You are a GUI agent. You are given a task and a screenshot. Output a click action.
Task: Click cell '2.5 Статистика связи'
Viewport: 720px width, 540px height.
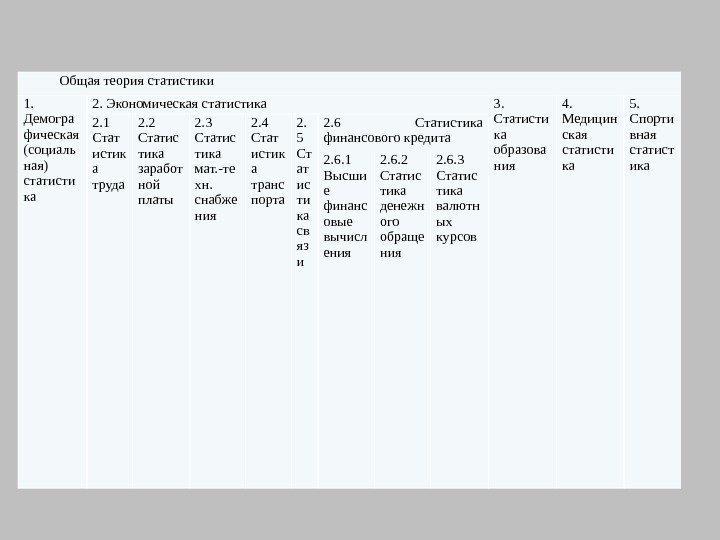(x=304, y=301)
